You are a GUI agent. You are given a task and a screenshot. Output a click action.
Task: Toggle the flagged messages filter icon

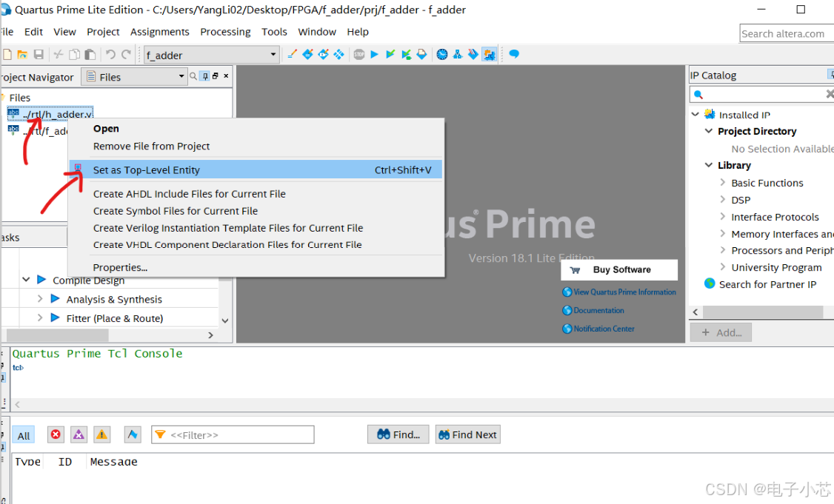[x=133, y=434]
